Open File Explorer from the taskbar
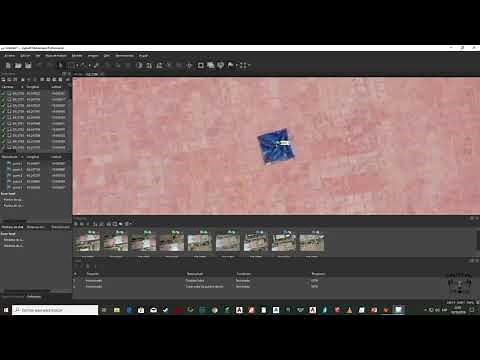480x360 pixels. coord(117,310)
